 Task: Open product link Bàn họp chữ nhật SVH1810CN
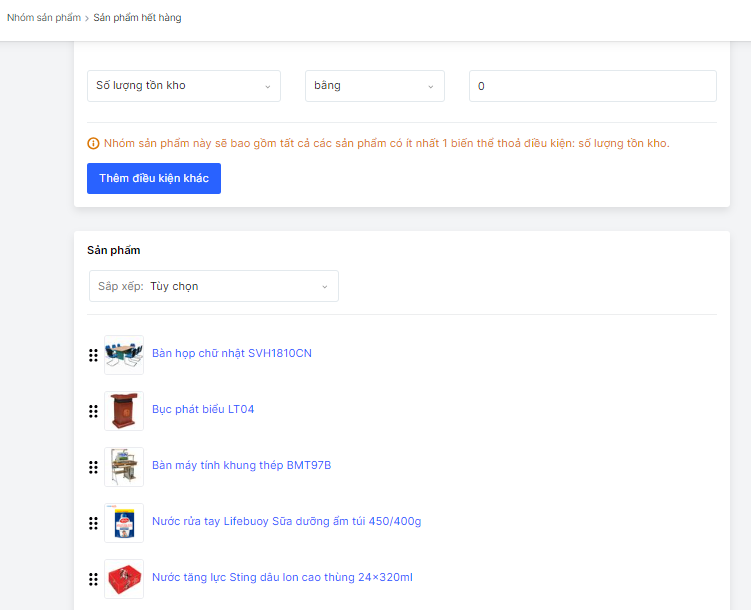point(232,353)
